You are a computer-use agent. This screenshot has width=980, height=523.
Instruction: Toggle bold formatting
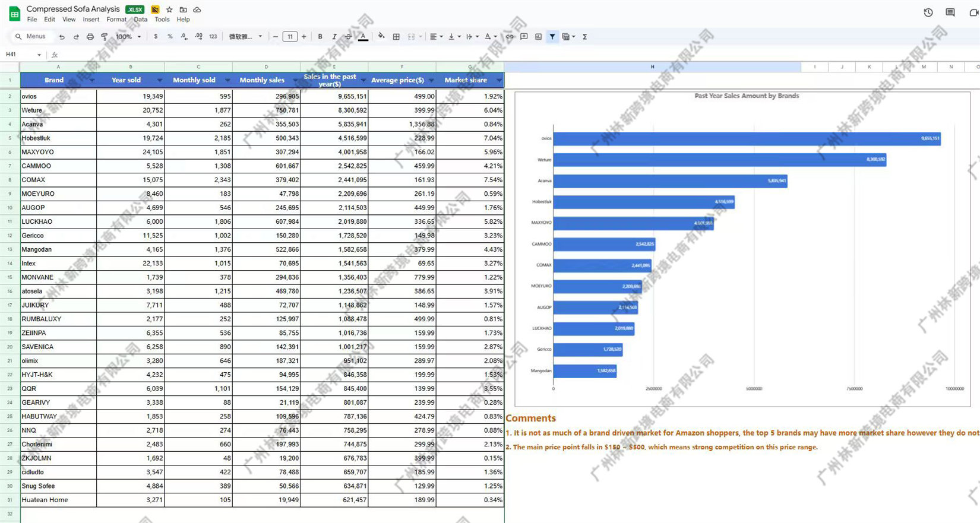(x=320, y=37)
